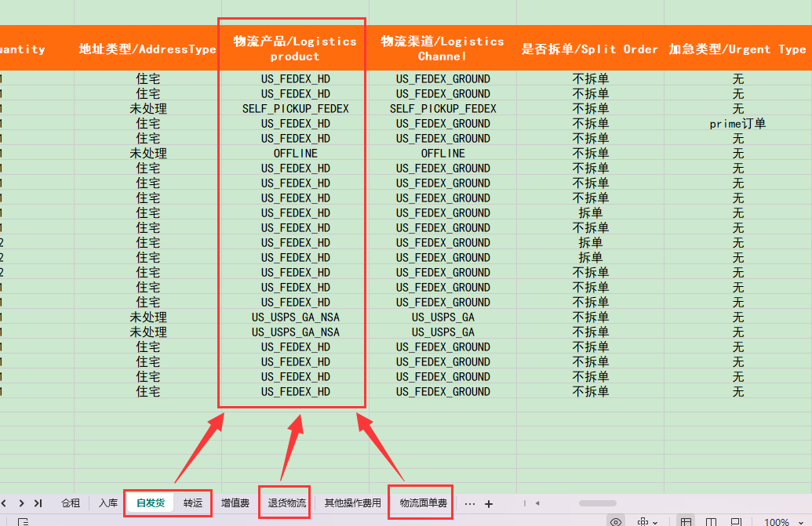
Task: Click the prime订单 urgent type cell
Action: point(737,124)
